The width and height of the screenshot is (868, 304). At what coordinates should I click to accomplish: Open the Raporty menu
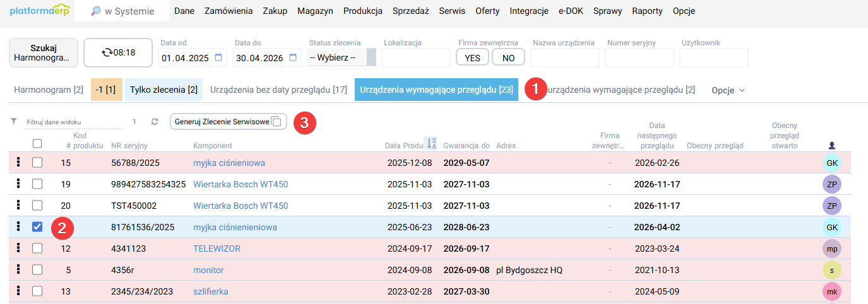tap(647, 11)
